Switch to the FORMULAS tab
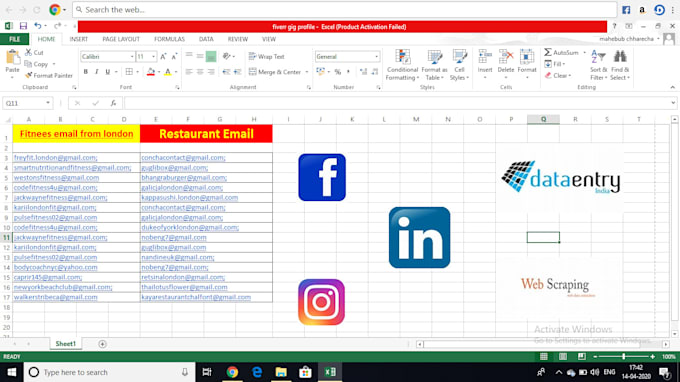Viewport: 680px width, 382px height. point(170,39)
